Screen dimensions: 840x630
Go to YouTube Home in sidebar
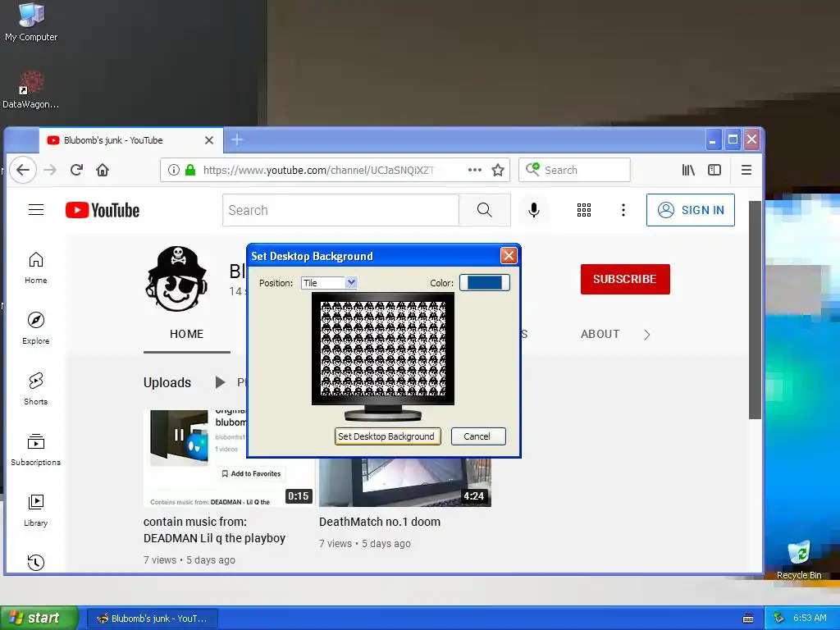[x=36, y=267]
